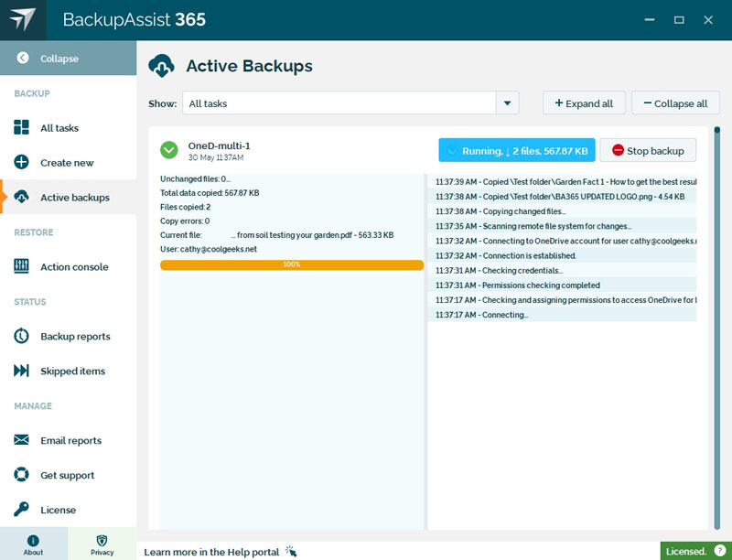Click the Skipped items fast-forward icon

pyautogui.click(x=21, y=371)
